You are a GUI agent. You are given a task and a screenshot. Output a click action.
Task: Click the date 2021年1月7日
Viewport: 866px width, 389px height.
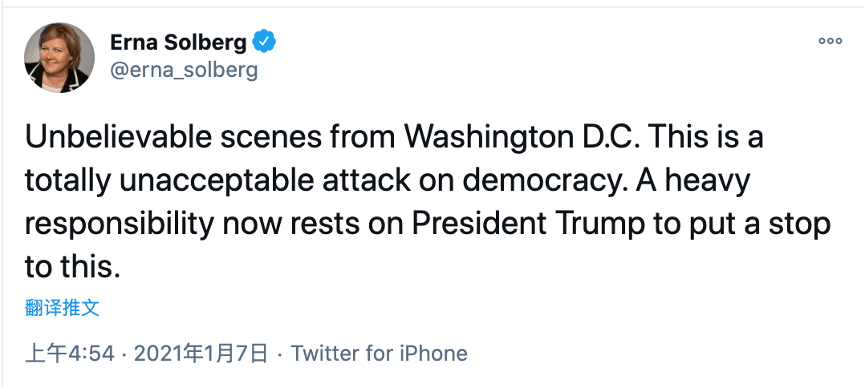(201, 354)
